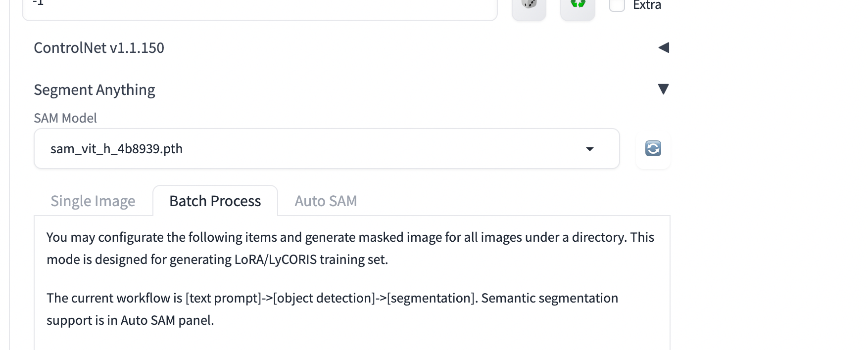Viewport: 868px width, 350px height.
Task: Open the SAM Model dropdown
Action: click(327, 148)
